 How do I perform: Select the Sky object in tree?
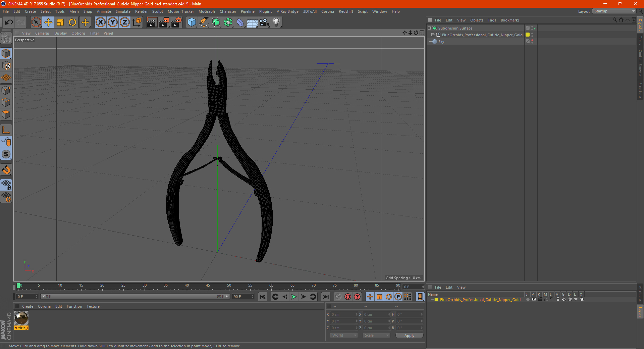coord(441,42)
